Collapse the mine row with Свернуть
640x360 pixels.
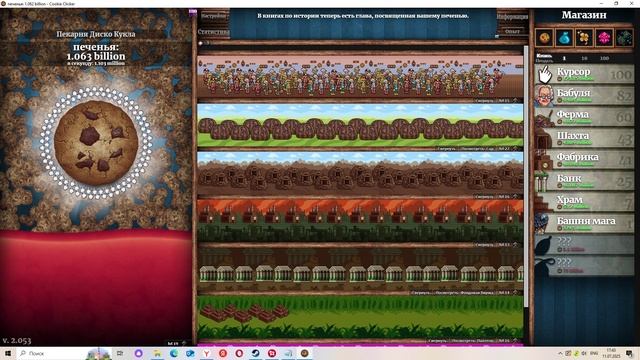coord(484,197)
